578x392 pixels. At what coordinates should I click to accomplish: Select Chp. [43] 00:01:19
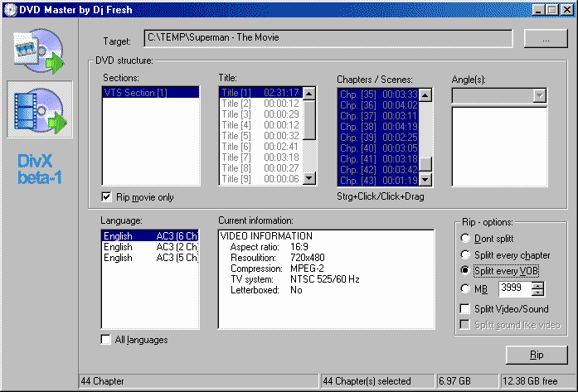pos(378,181)
